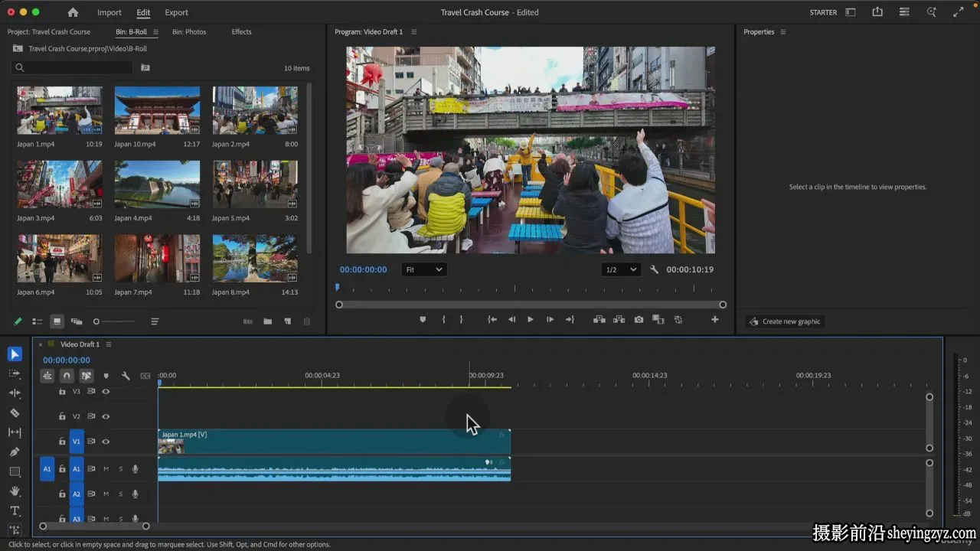980x551 pixels.
Task: Select the Hand tool
Action: pos(15,491)
